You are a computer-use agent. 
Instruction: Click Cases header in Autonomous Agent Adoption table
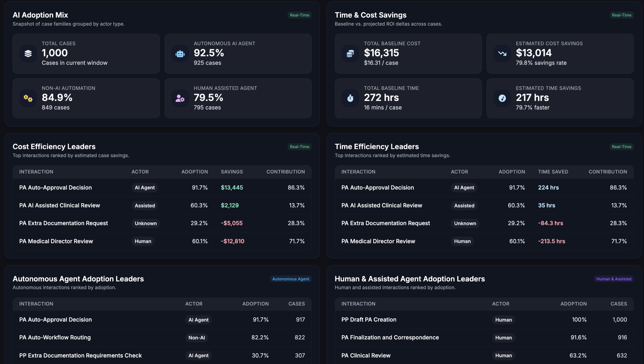tap(297, 304)
